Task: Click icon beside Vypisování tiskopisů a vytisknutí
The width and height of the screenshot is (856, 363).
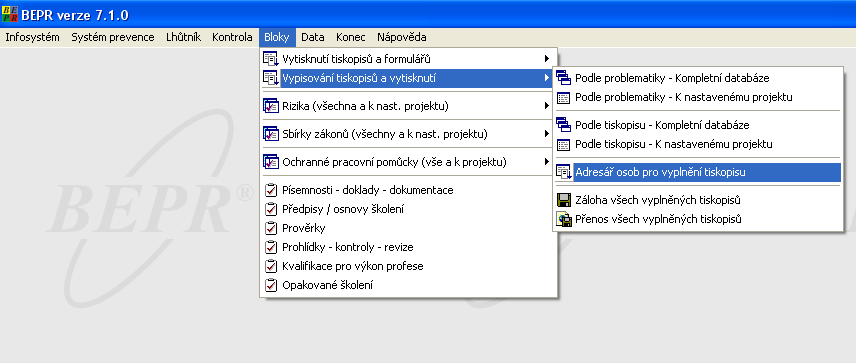Action: 271,78
